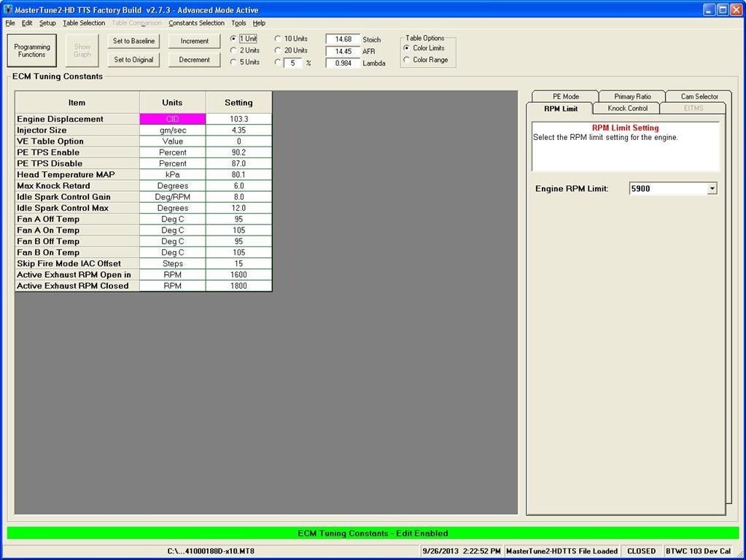The image size is (746, 560).
Task: Click the Setting column header
Action: click(239, 102)
